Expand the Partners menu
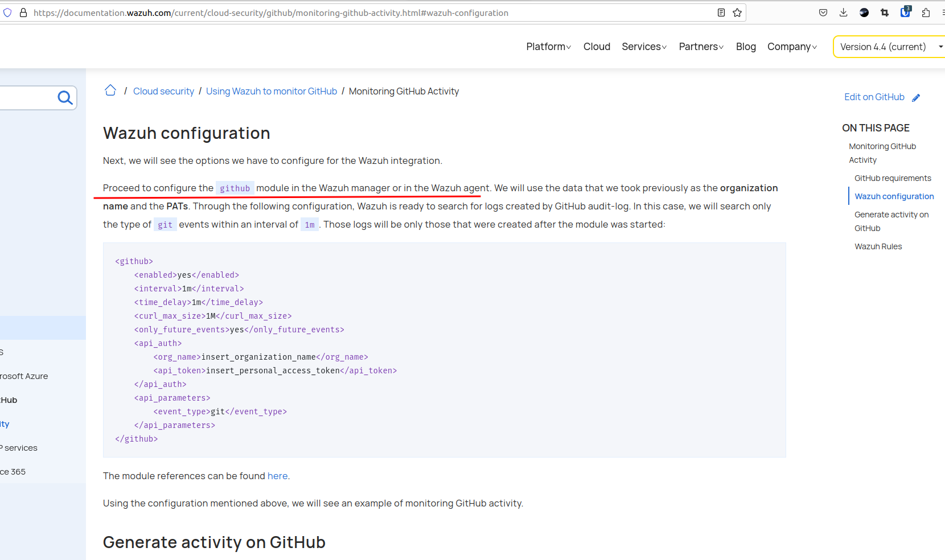This screenshot has height=560, width=945. [700, 47]
